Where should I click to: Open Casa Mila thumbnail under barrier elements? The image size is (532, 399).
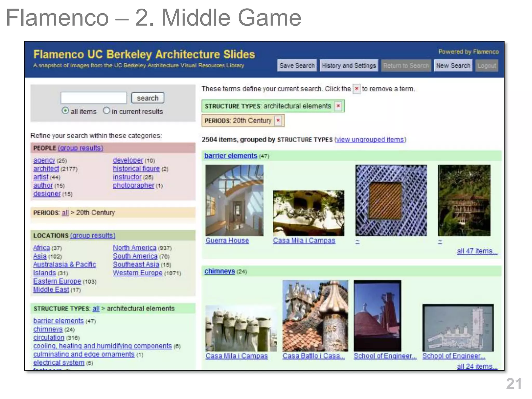coord(309,213)
